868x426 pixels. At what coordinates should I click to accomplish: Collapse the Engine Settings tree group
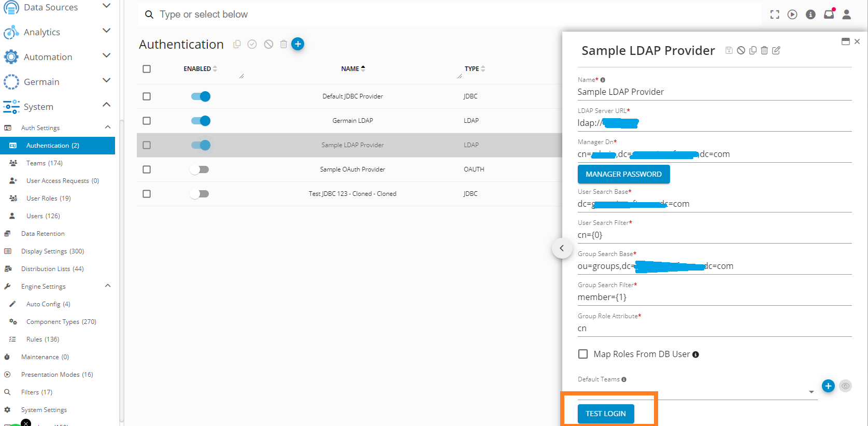(x=108, y=286)
